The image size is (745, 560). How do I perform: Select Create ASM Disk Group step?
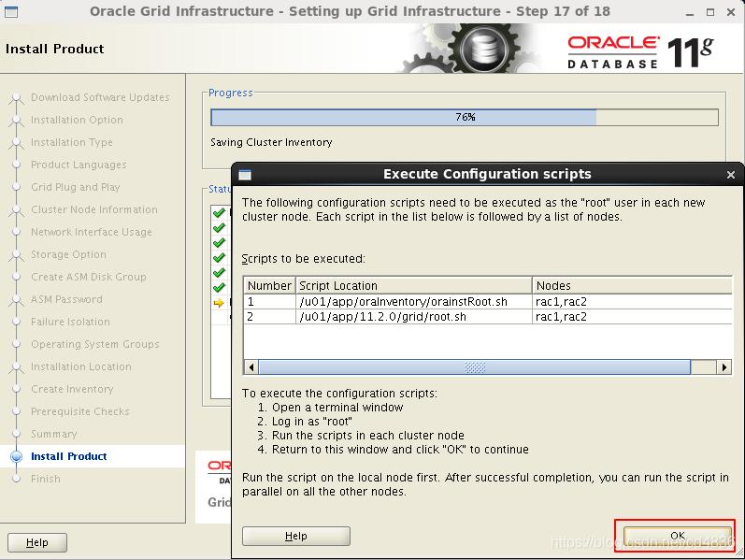tap(89, 277)
